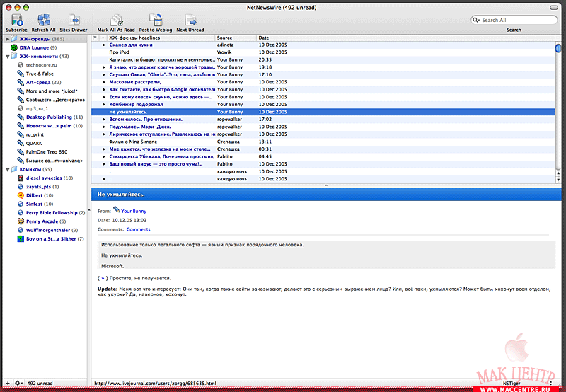Select the technocore.ru feed icon

click(21, 65)
